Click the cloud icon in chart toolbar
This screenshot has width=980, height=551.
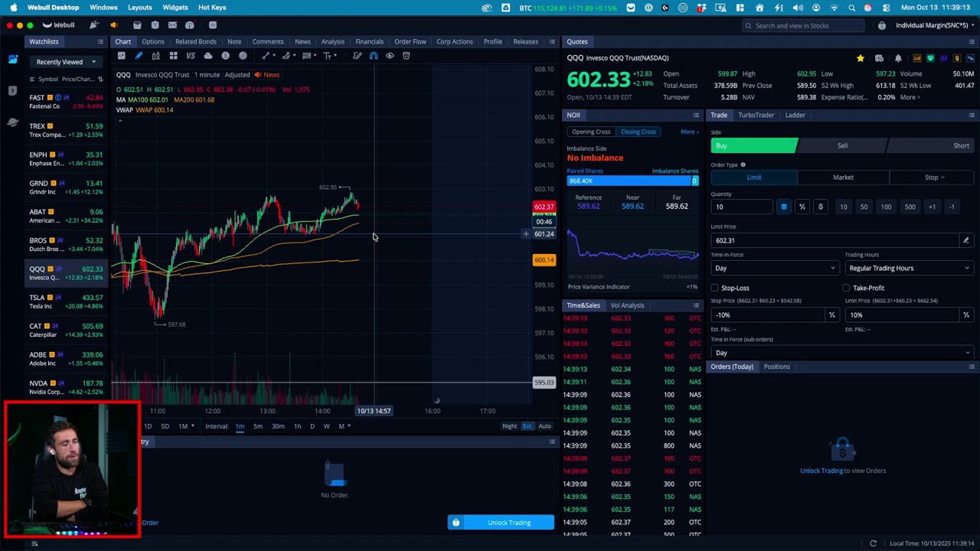(x=208, y=56)
